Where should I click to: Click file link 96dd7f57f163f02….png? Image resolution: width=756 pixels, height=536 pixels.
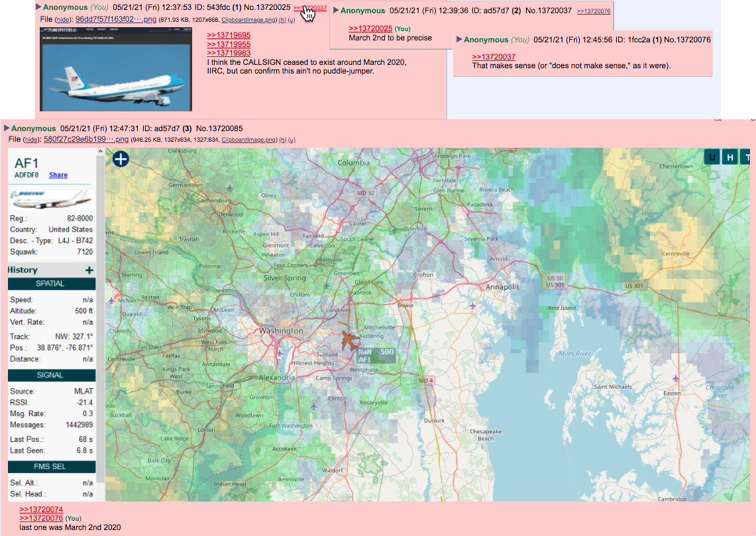coord(116,19)
